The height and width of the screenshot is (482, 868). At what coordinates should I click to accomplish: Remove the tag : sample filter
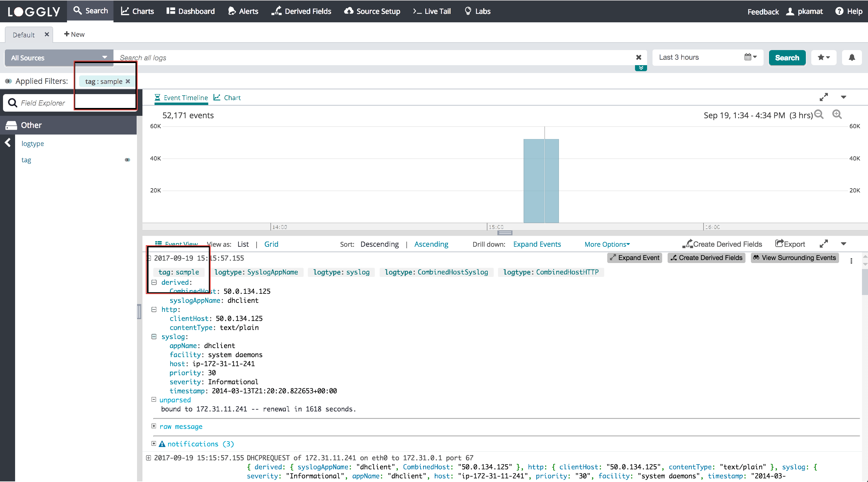[128, 81]
